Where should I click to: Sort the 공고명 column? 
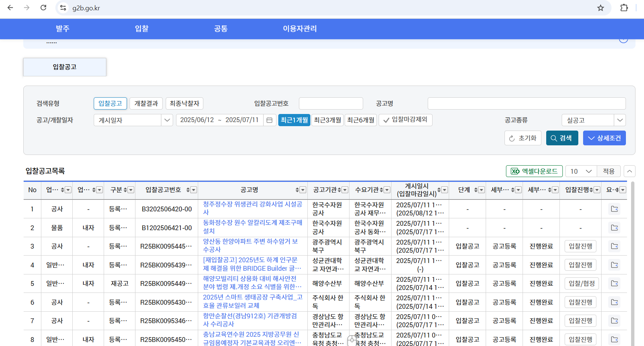click(x=297, y=190)
